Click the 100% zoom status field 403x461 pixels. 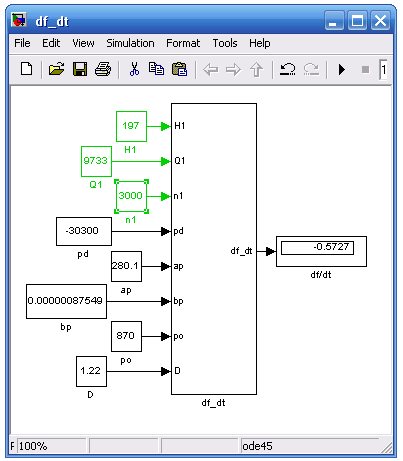(x=52, y=446)
